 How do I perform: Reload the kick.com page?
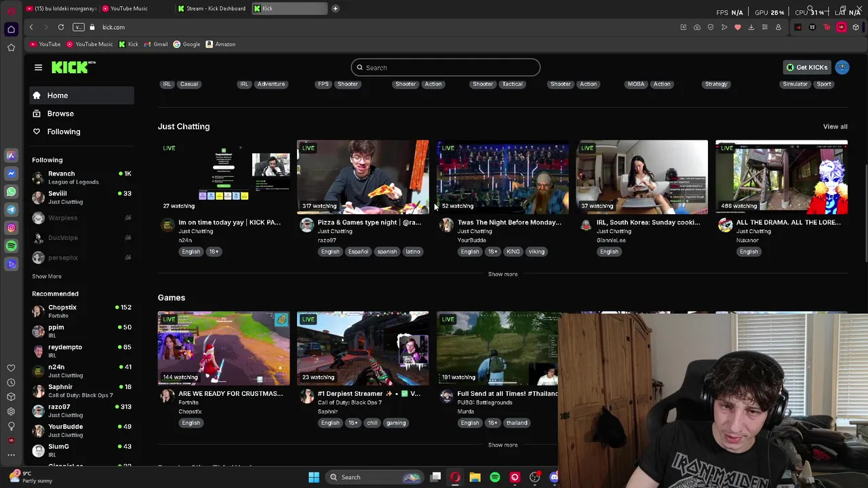pyautogui.click(x=61, y=27)
